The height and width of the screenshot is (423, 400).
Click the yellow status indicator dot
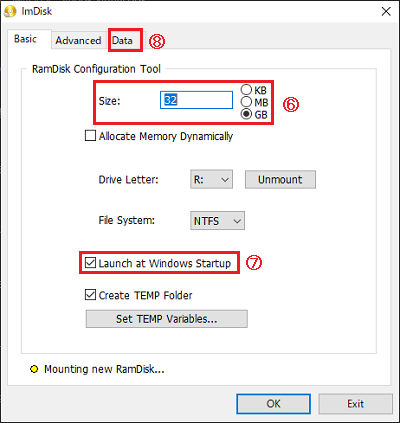click(34, 369)
